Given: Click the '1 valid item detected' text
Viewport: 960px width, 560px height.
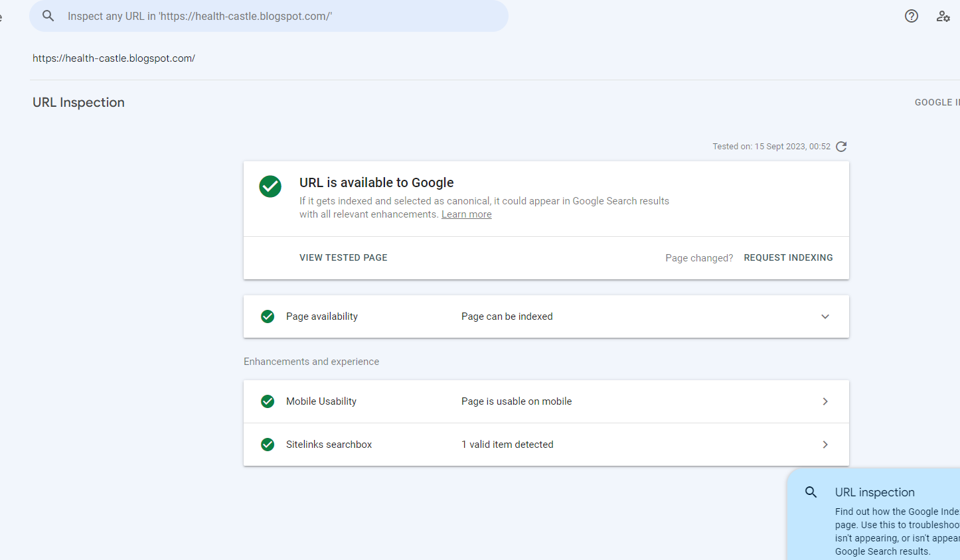Looking at the screenshot, I should click(x=507, y=445).
